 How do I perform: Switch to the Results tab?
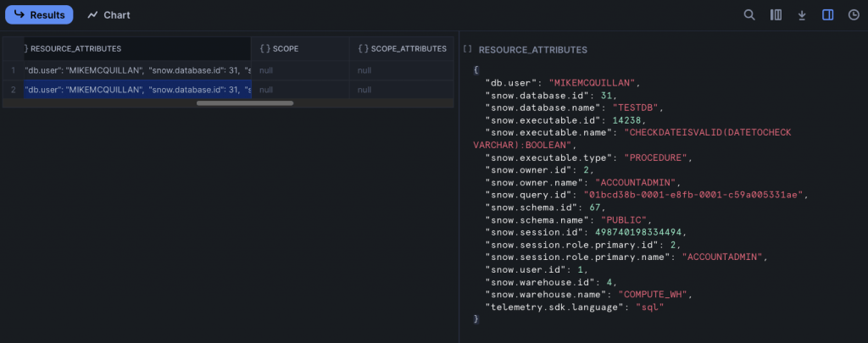pos(38,15)
